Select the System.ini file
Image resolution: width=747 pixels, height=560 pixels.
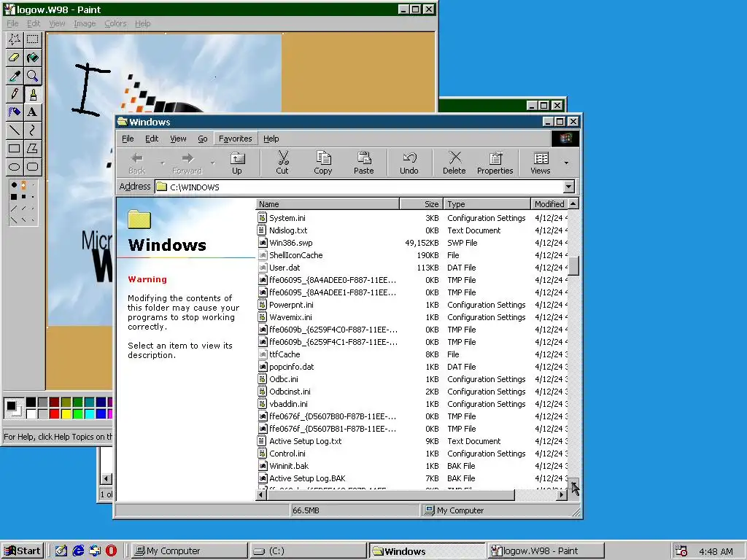tap(287, 217)
